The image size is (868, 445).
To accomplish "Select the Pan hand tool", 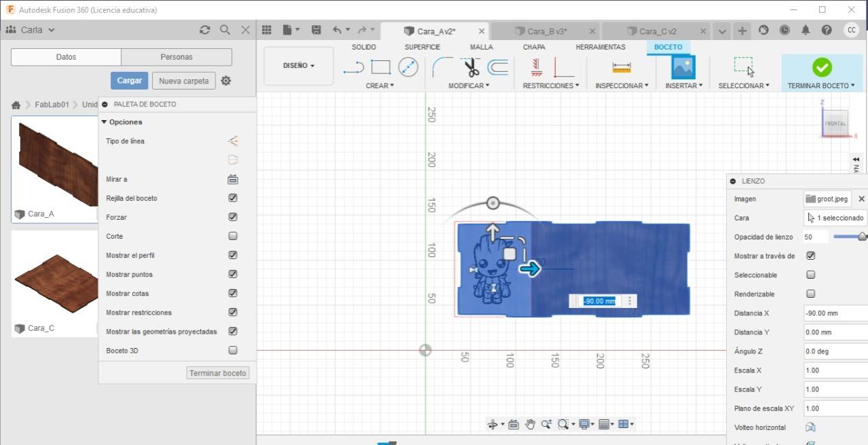I will coord(530,424).
